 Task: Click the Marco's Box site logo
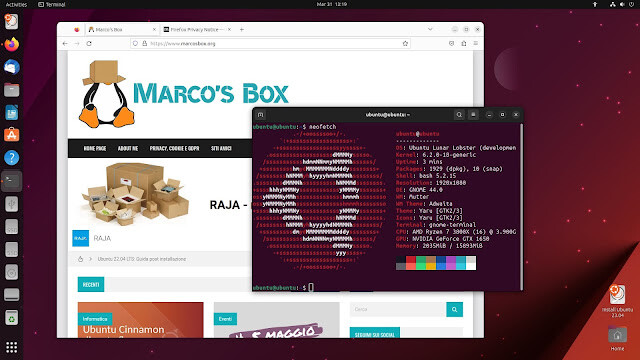tap(184, 94)
